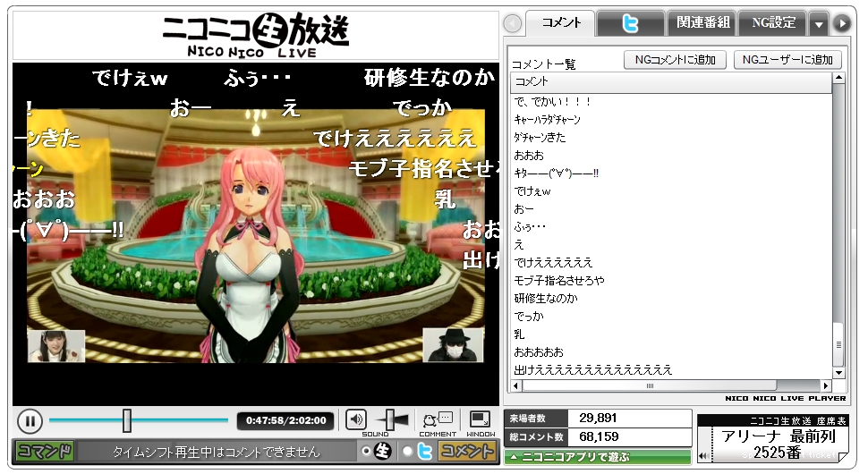Click the 総コメント数 value 68,159
Image resolution: width=868 pixels, height=474 pixels.
(599, 437)
